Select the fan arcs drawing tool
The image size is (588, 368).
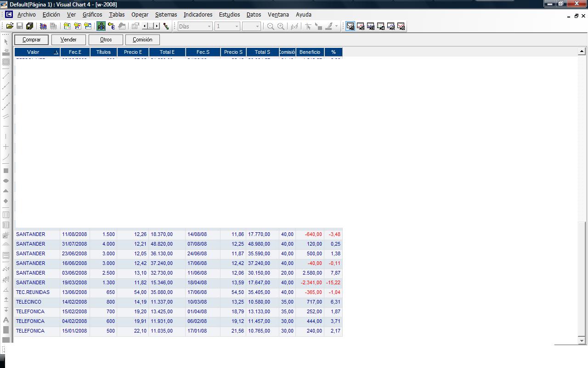tap(6, 245)
